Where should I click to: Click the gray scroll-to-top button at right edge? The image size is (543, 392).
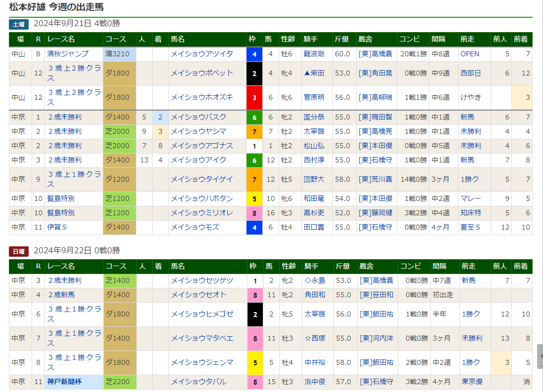pos(540,356)
